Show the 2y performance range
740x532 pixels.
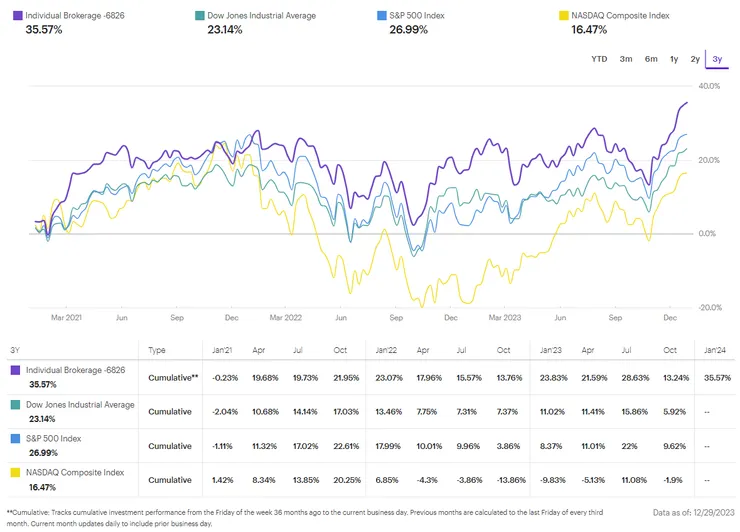695,59
